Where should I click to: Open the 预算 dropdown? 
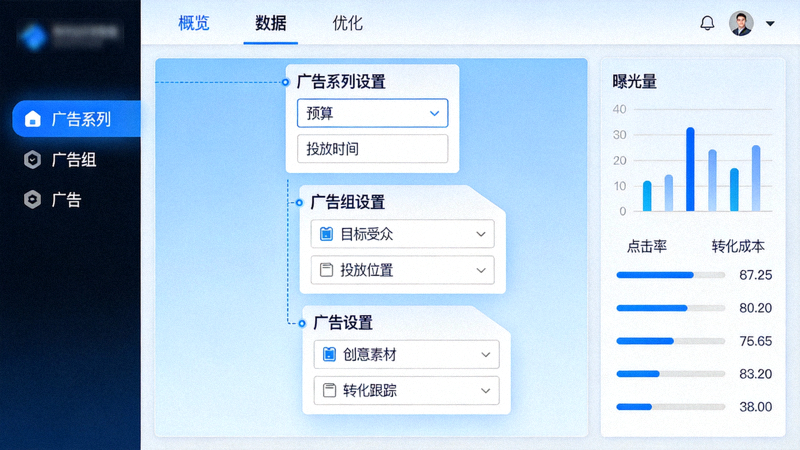372,113
